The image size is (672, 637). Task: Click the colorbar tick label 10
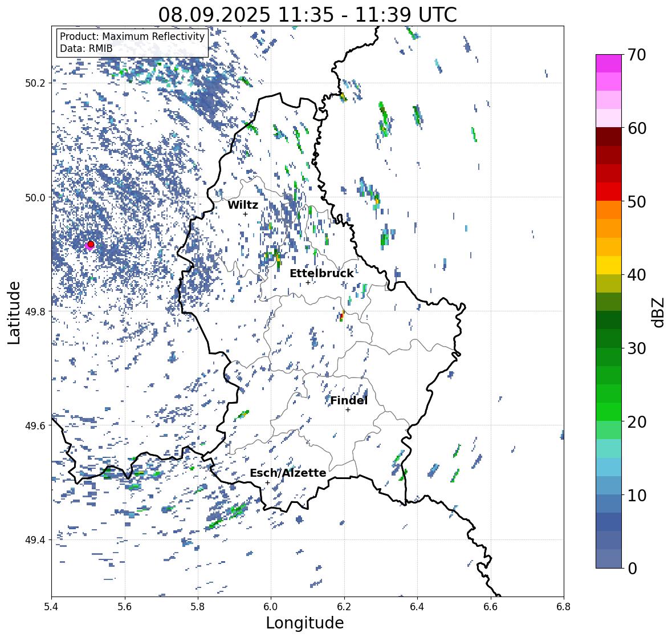coord(636,496)
